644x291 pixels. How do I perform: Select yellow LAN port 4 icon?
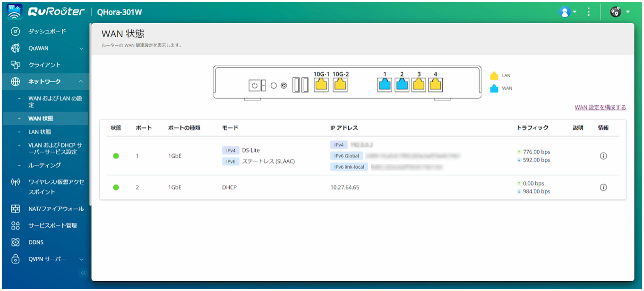[435, 85]
